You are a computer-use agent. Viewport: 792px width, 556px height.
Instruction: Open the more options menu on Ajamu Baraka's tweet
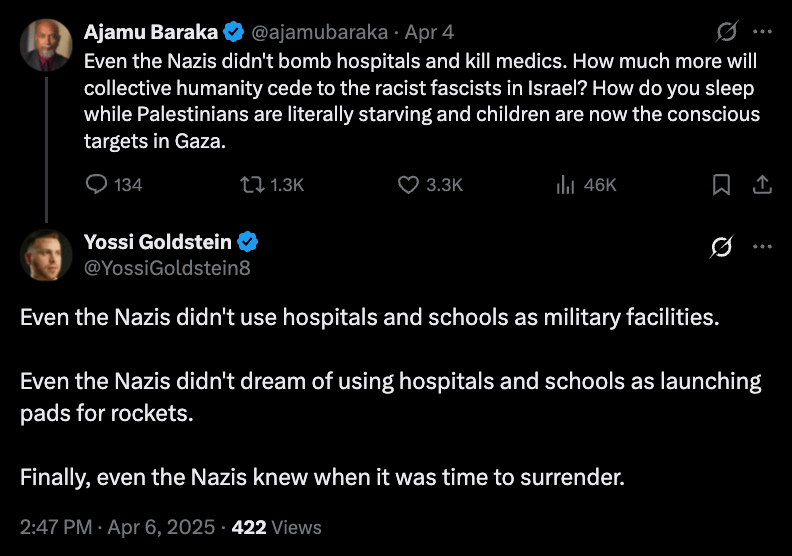coord(762,32)
